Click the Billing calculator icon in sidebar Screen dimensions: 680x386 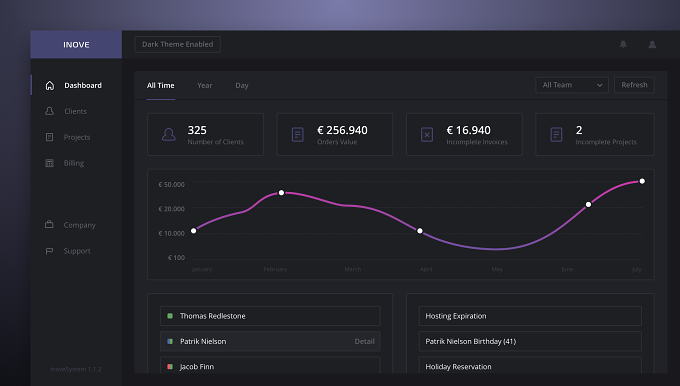pos(49,163)
